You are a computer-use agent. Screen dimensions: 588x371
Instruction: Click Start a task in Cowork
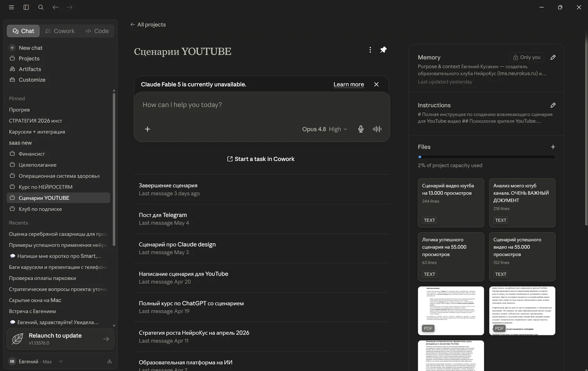[x=261, y=159]
